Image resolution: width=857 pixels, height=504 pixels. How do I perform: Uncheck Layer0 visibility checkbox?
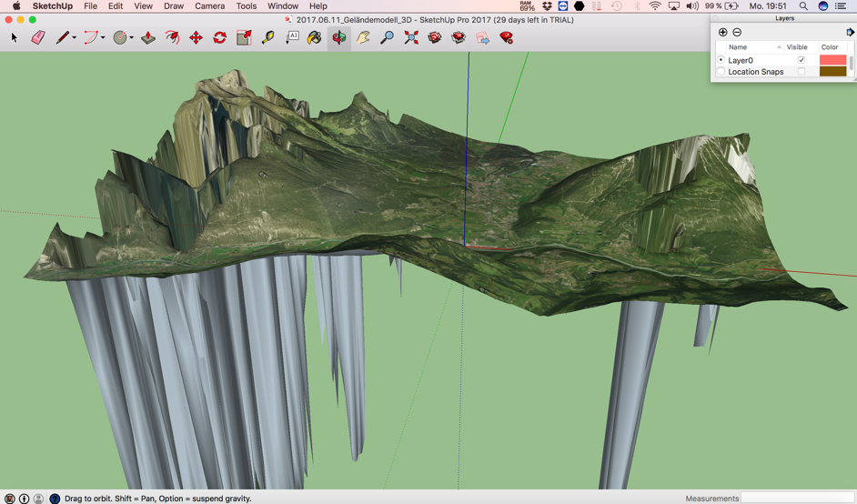(802, 60)
